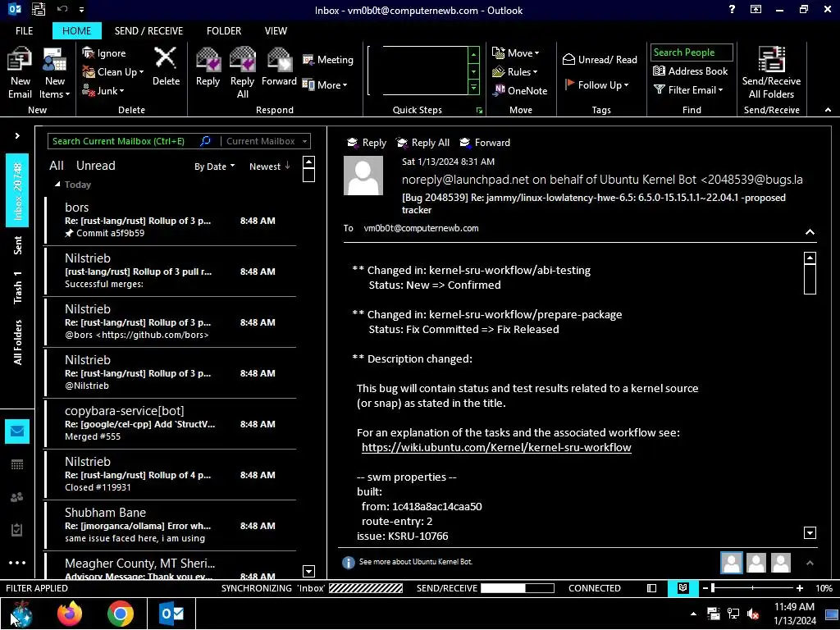Screen dimensions: 840x630
Task: Launch Chrome from the taskbar
Action: [121, 613]
